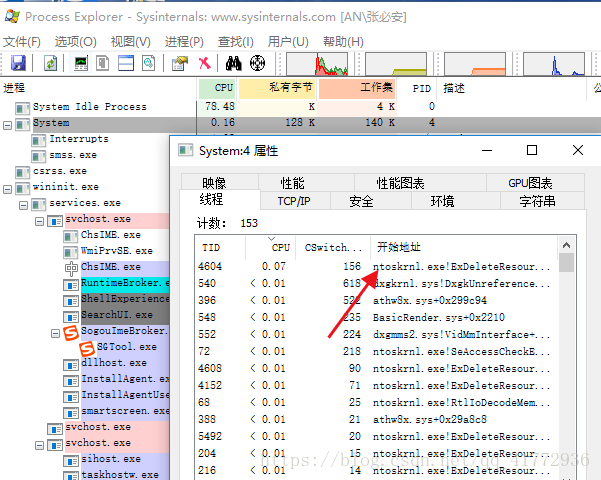The image size is (601, 480).
Task: Open the 查找(I) menu
Action: tap(236, 41)
